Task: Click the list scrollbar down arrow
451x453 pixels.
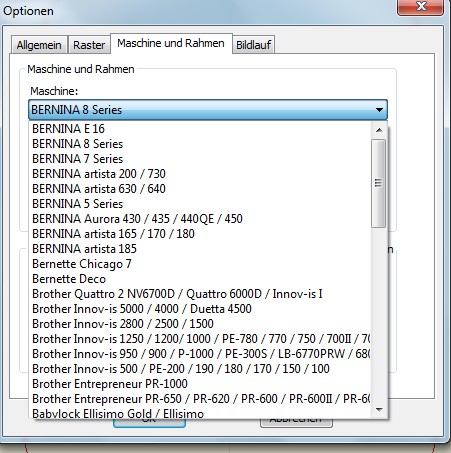Action: (379, 410)
